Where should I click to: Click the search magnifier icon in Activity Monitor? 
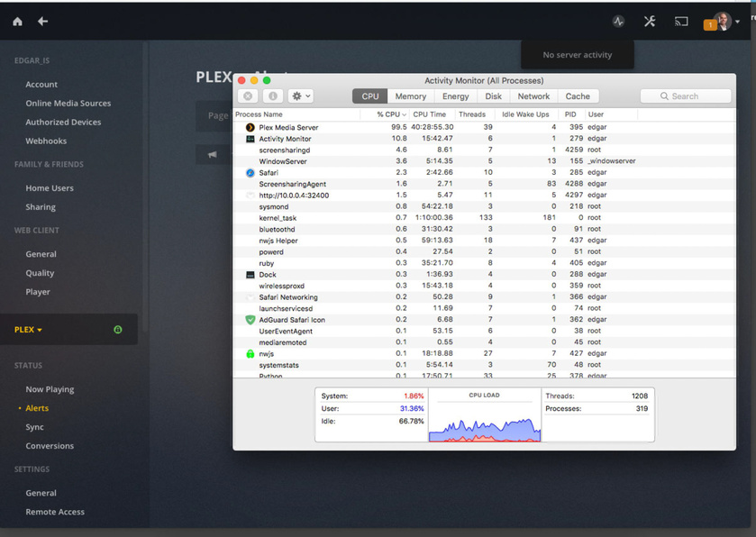[664, 96]
